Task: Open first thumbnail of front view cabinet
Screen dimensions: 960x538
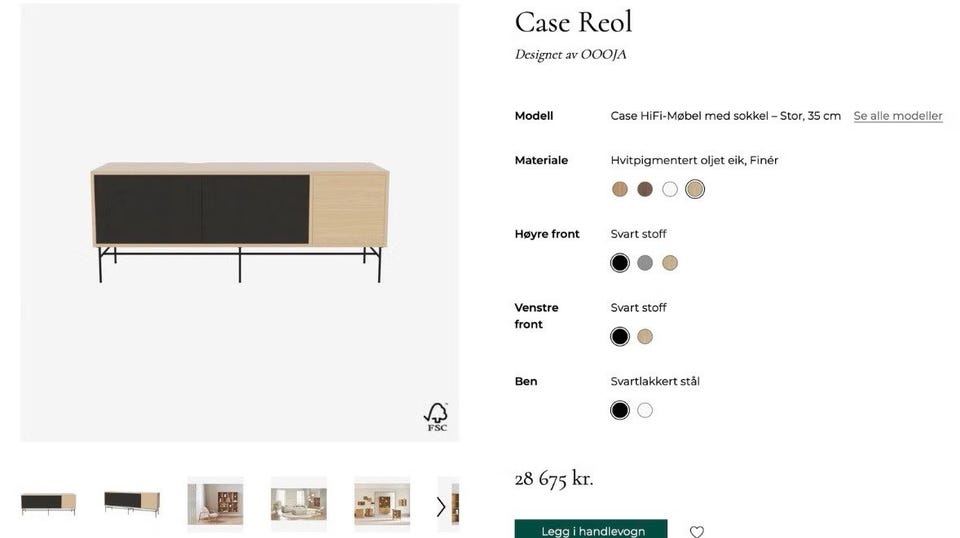Action: (x=48, y=504)
